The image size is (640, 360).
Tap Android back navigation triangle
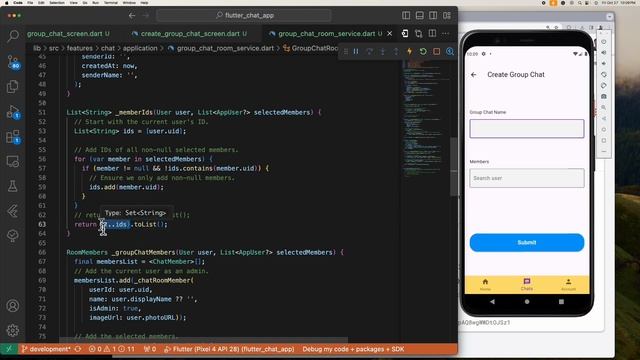coord(492,302)
